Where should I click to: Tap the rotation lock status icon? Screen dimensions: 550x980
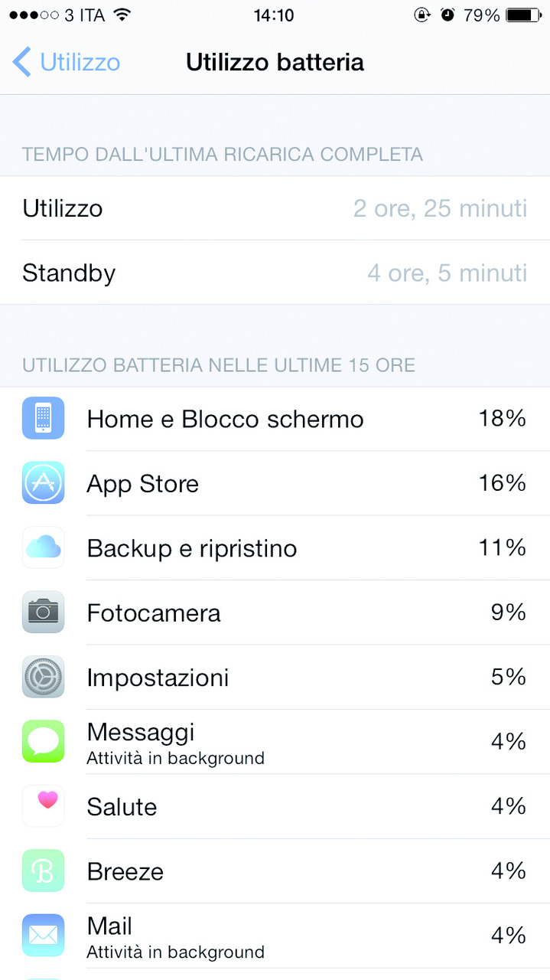point(421,15)
